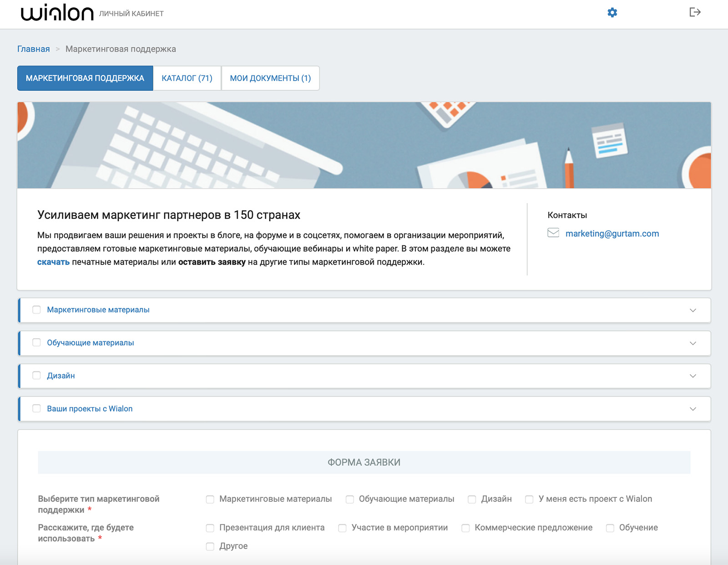Click the Wialon logo
Image resolution: width=728 pixels, height=565 pixels.
pos(57,13)
